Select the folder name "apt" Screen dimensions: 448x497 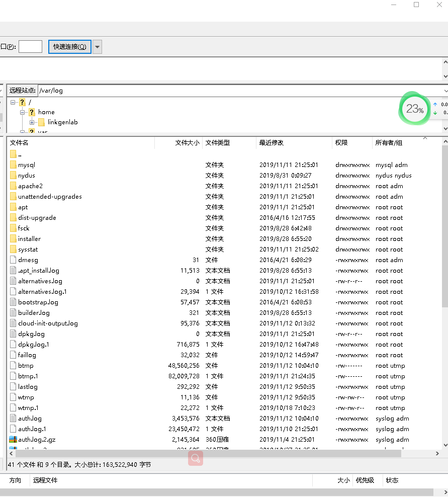click(23, 207)
